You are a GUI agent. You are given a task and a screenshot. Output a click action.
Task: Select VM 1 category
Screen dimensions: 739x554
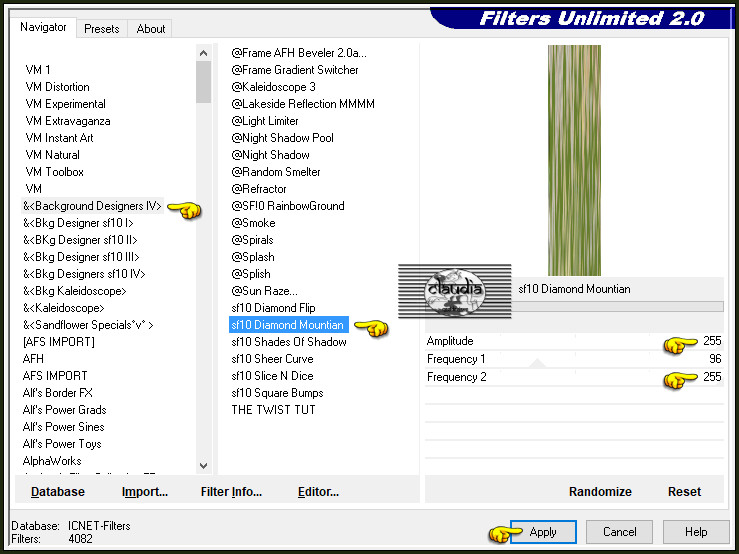tap(38, 70)
